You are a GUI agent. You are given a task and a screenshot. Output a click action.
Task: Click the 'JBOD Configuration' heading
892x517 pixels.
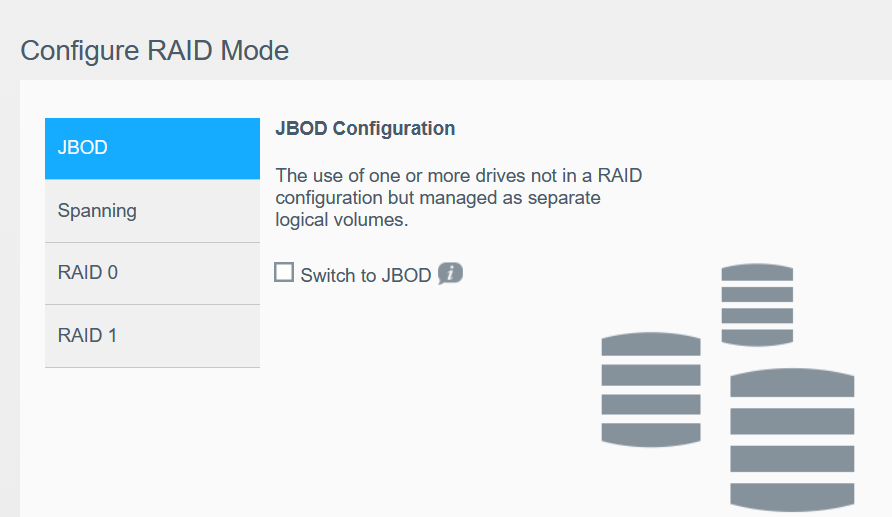[x=365, y=129]
